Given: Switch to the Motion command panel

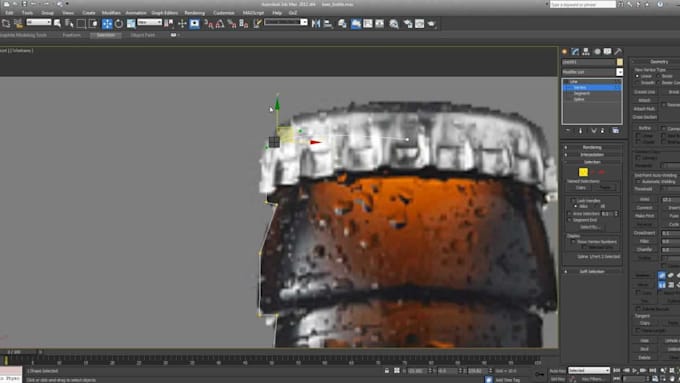Looking at the screenshot, I should click(597, 52).
